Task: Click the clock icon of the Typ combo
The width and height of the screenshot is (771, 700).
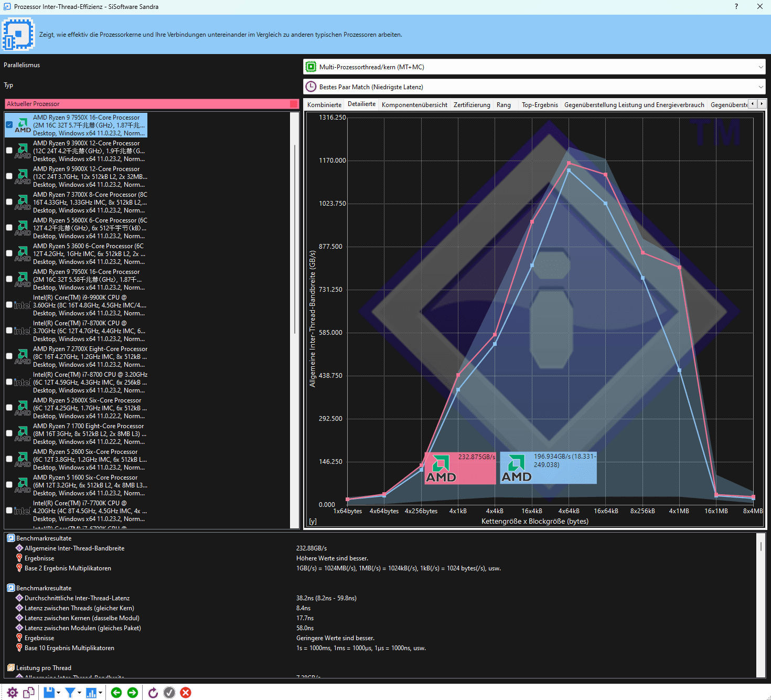Action: pyautogui.click(x=311, y=87)
